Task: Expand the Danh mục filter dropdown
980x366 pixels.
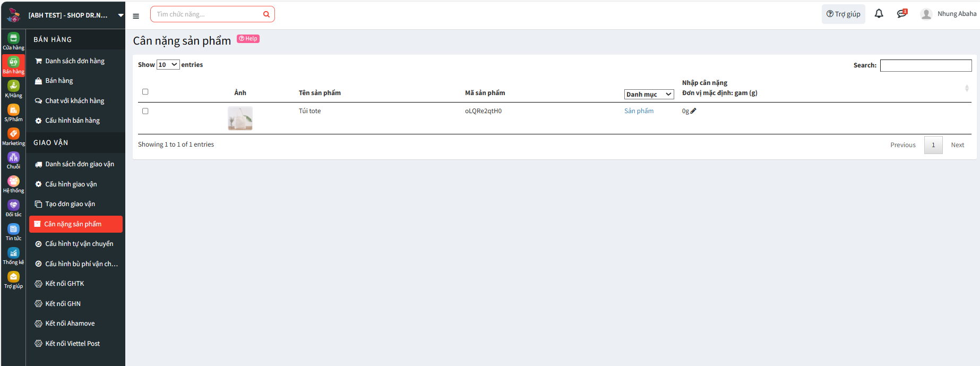Action: click(x=649, y=94)
